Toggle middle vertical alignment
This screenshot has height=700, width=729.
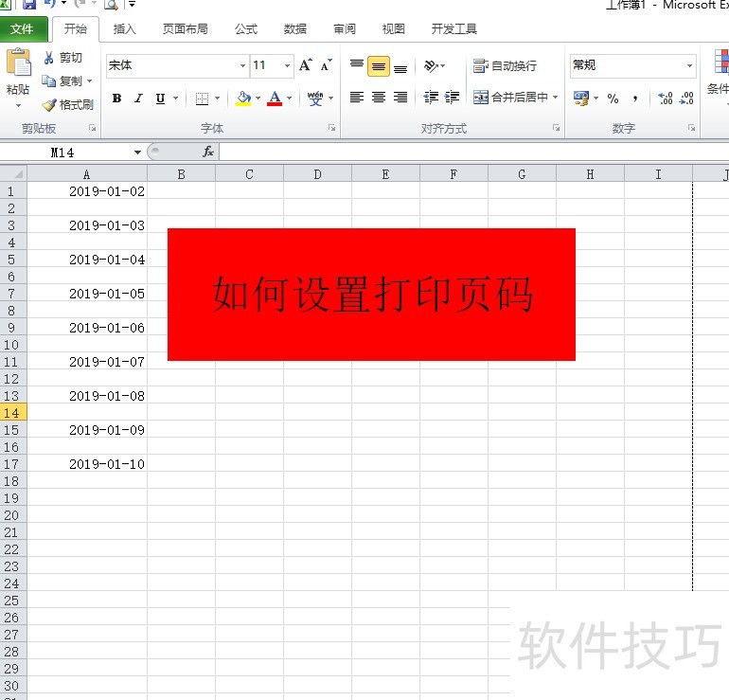tap(379, 65)
